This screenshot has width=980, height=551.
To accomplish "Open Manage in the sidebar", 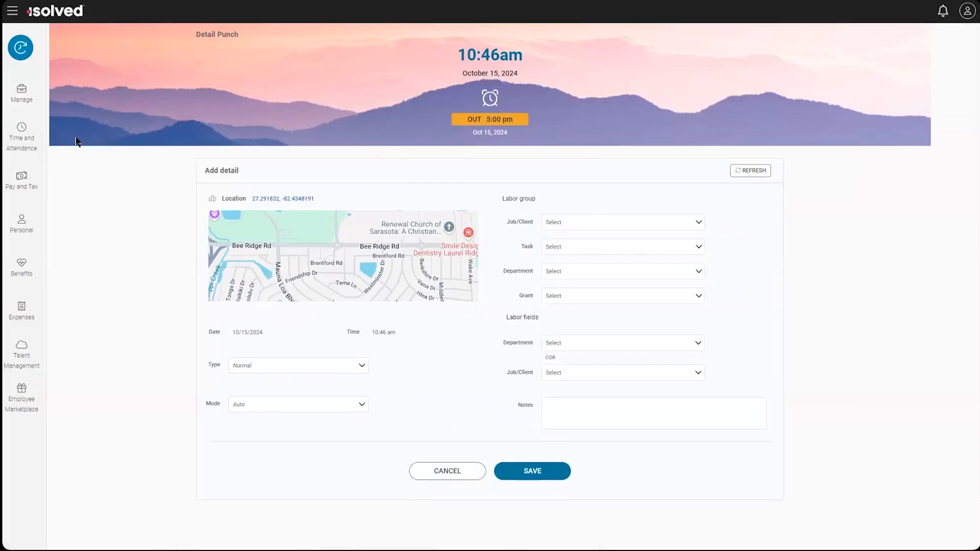I will tap(21, 93).
